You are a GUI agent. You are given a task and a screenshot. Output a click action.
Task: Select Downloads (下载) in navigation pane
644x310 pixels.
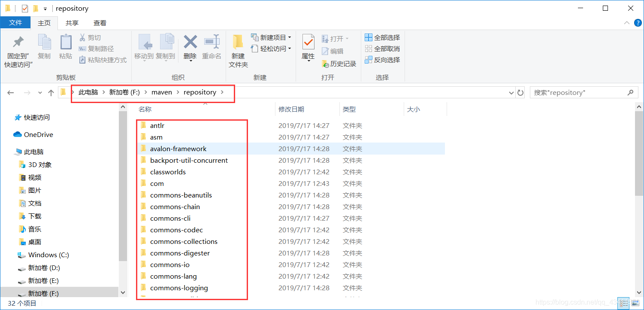30,216
